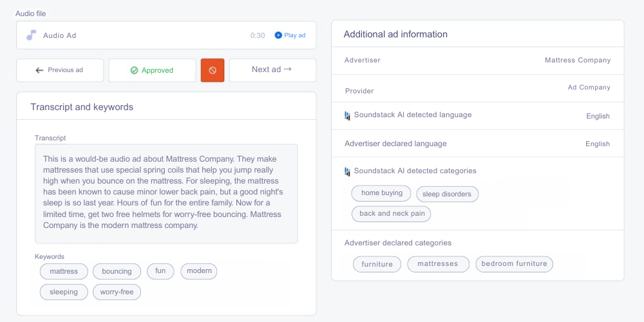Click the green Approved button
Viewport: 644px width, 322px height.
[x=152, y=70]
